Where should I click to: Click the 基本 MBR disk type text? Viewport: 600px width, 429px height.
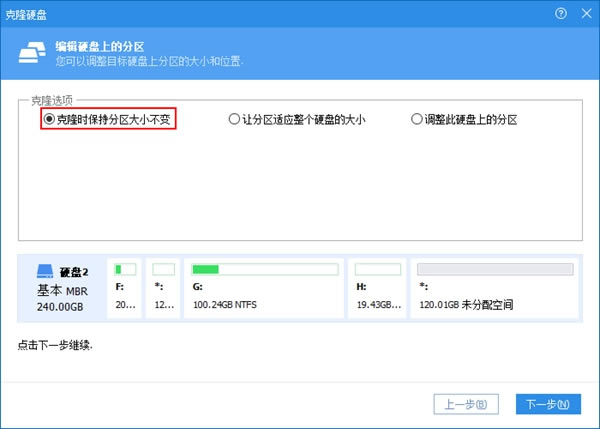[x=62, y=291]
